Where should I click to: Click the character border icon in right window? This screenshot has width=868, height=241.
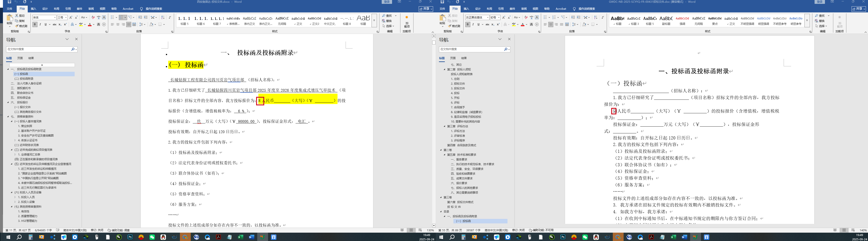click(x=537, y=18)
